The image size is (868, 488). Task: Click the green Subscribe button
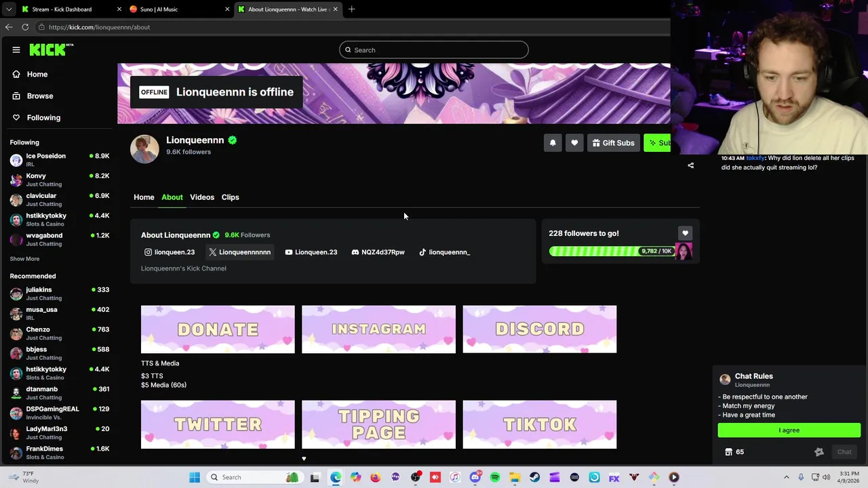tap(657, 143)
